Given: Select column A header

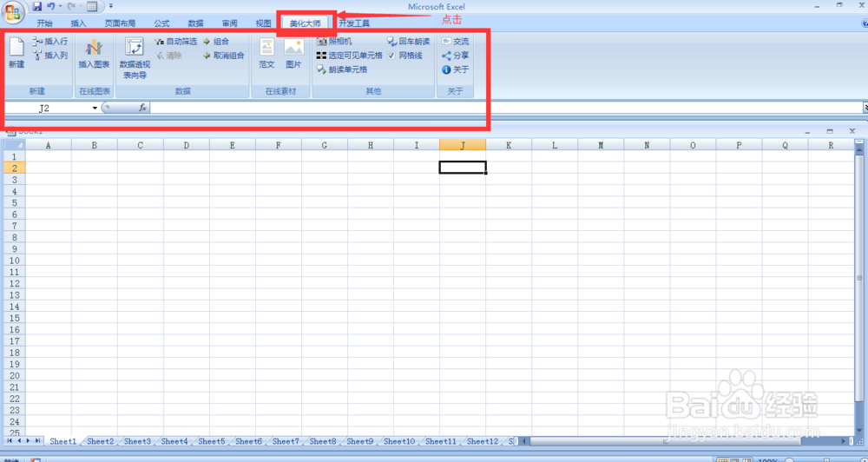Looking at the screenshot, I should [48, 145].
